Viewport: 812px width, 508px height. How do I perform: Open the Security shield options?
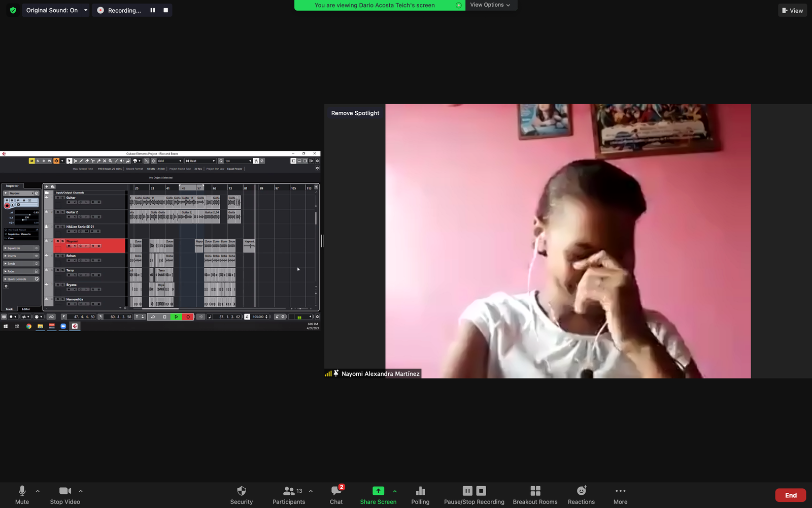click(x=241, y=495)
